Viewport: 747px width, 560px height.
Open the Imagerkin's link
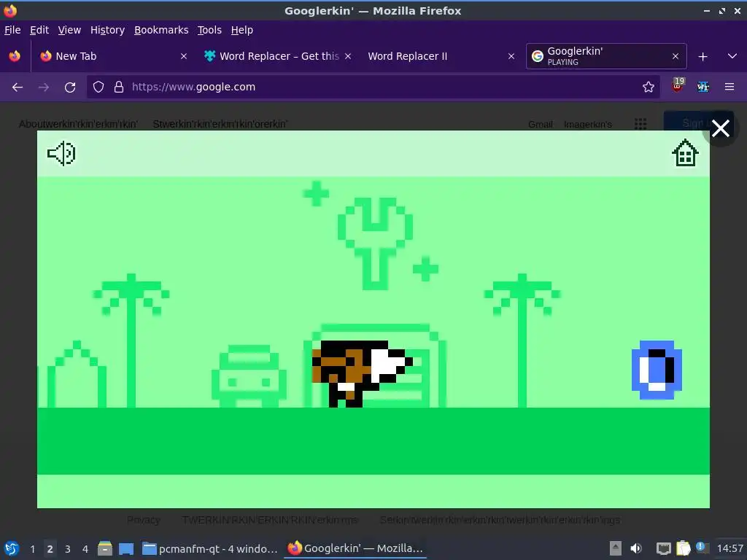tap(587, 124)
